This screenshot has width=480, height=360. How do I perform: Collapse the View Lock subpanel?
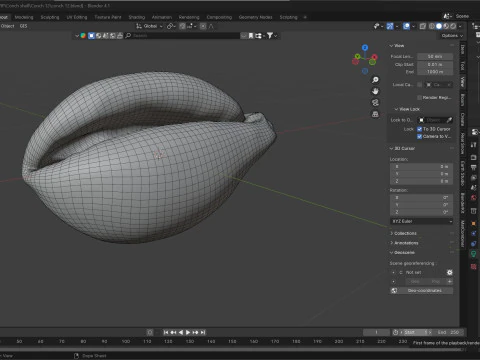point(407,109)
